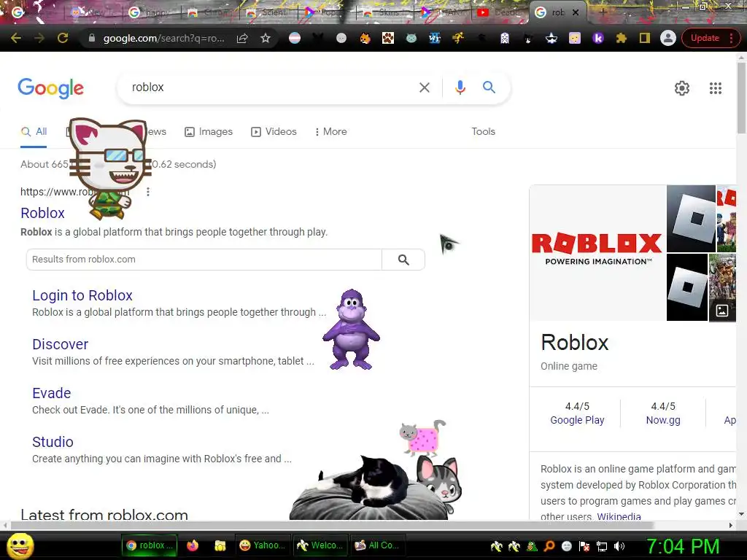Open the paw print extension icon
This screenshot has height=560, width=747.
[x=388, y=38]
